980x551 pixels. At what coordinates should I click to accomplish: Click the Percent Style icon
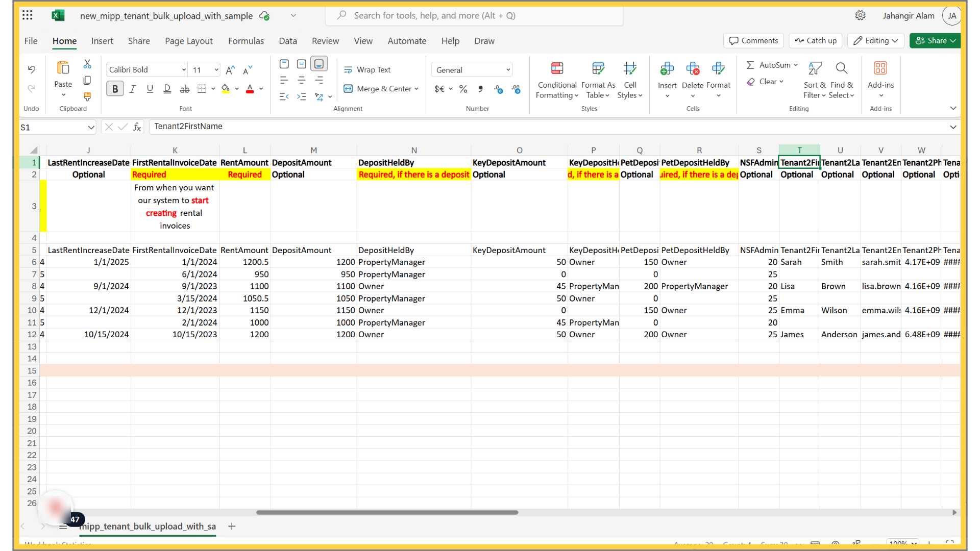click(463, 89)
